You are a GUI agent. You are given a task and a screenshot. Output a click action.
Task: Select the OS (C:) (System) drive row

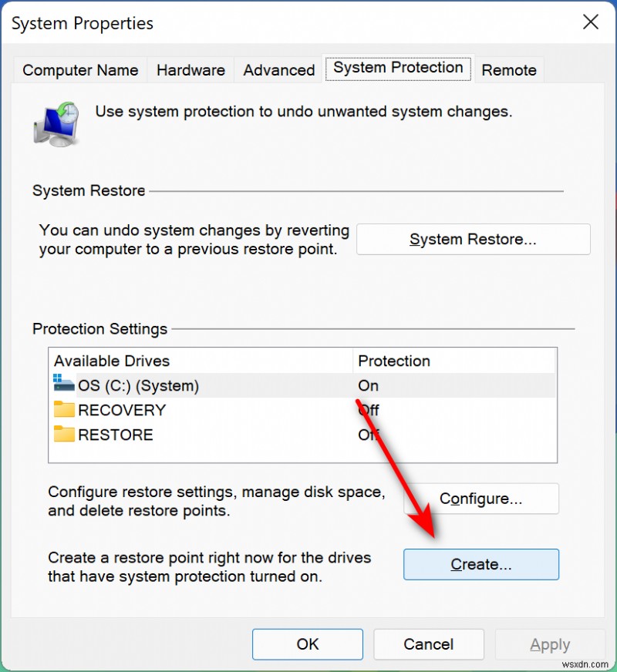pyautogui.click(x=193, y=385)
